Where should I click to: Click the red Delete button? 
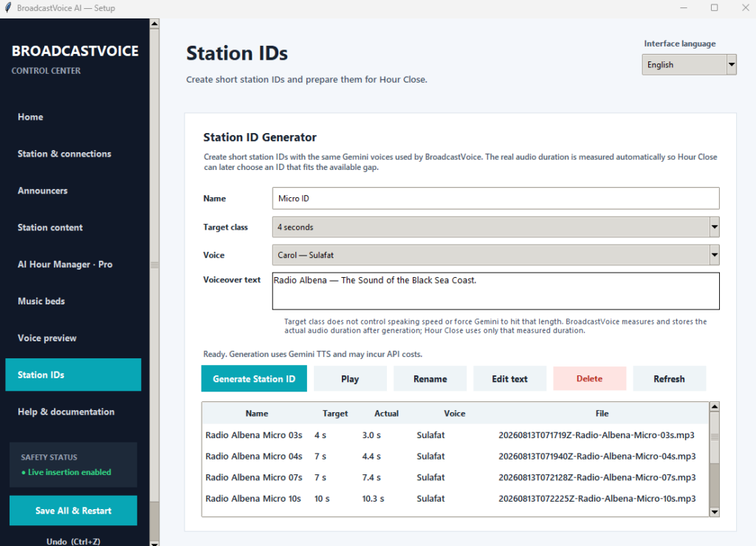click(x=590, y=378)
